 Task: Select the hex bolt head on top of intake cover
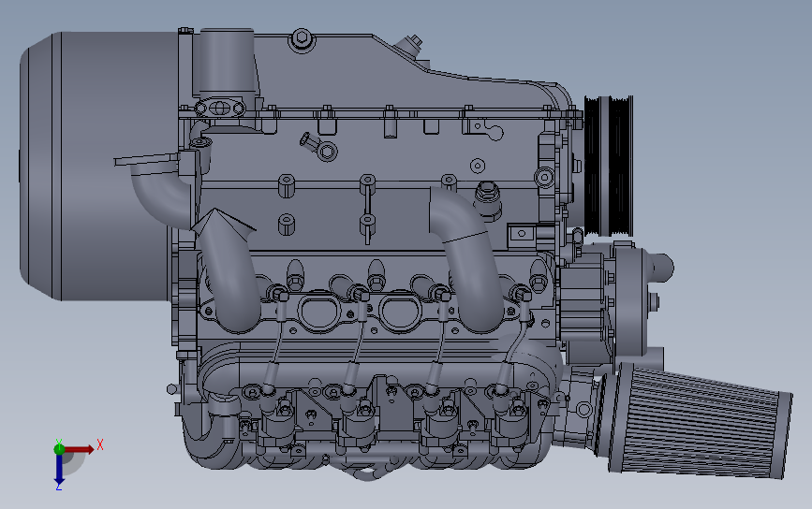click(302, 38)
